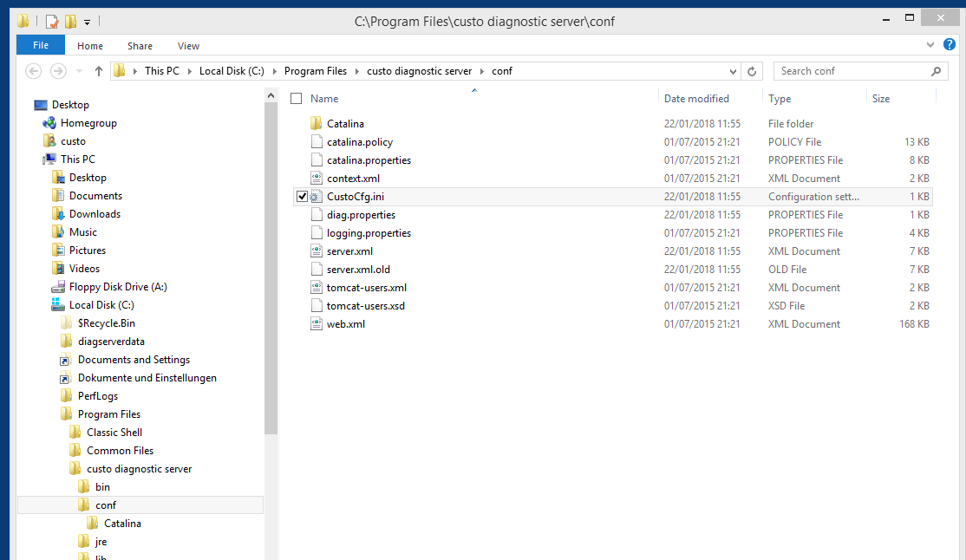Image resolution: width=966 pixels, height=560 pixels.
Task: Click the This PC computer icon in the tree
Action: pos(49,160)
